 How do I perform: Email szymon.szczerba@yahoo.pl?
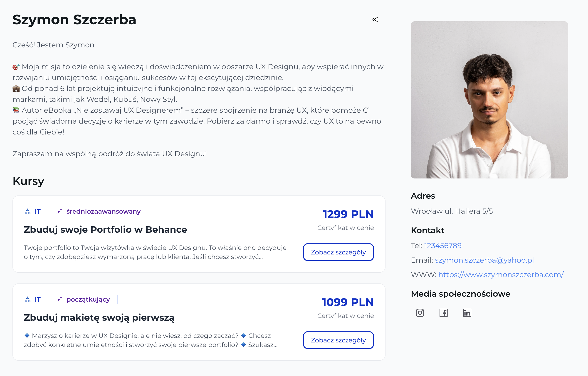click(x=484, y=260)
